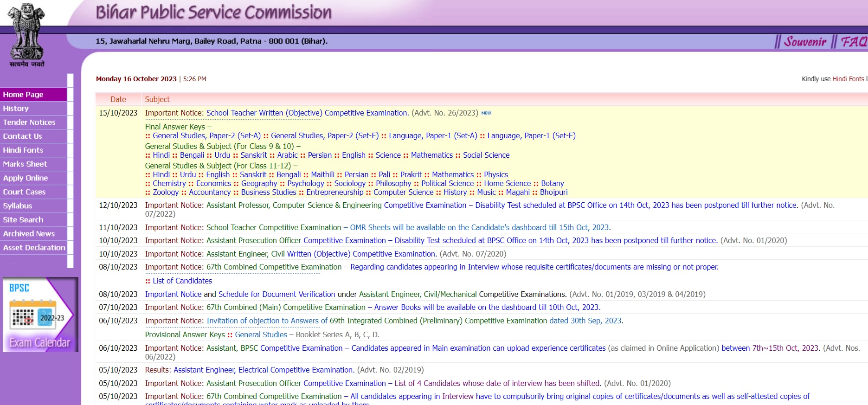Open List of Candidates link
This screenshot has height=405, width=868.
pyautogui.click(x=182, y=281)
